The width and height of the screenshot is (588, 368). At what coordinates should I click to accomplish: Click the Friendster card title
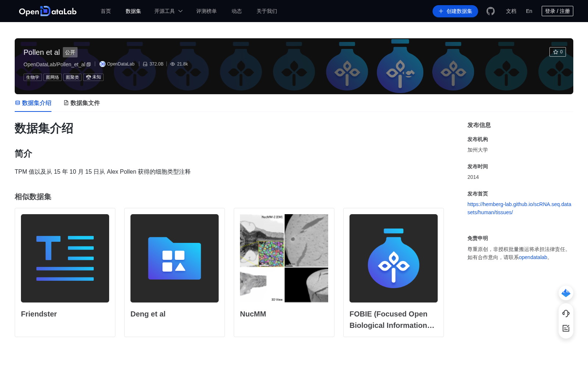39,314
